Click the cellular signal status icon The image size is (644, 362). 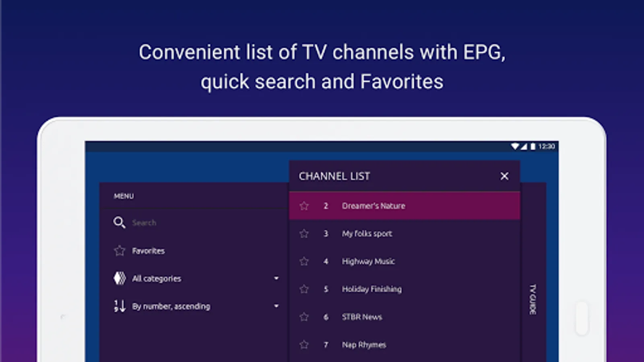(524, 146)
